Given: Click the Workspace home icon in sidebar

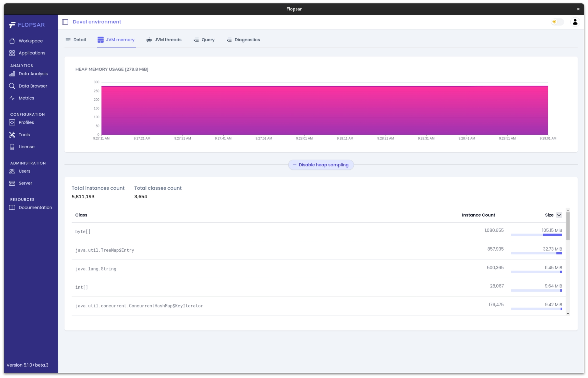Looking at the screenshot, I should (x=12, y=41).
